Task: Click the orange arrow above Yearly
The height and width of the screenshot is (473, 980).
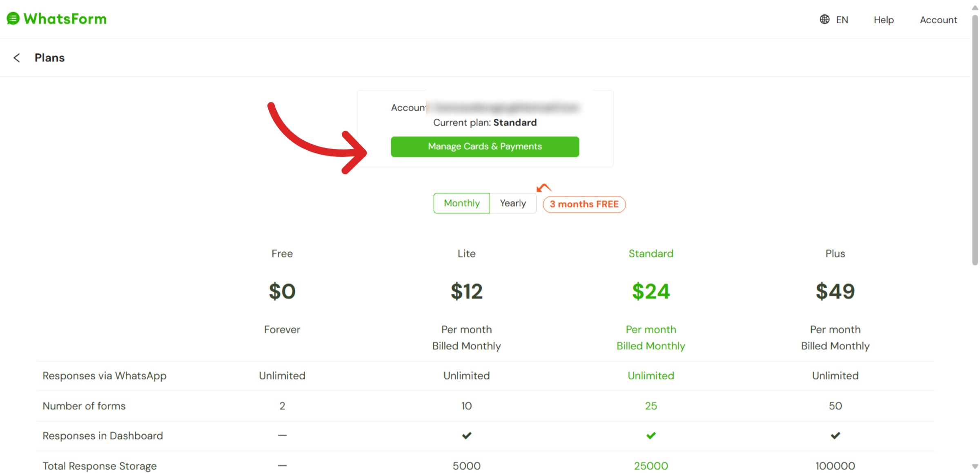Action: click(x=544, y=188)
